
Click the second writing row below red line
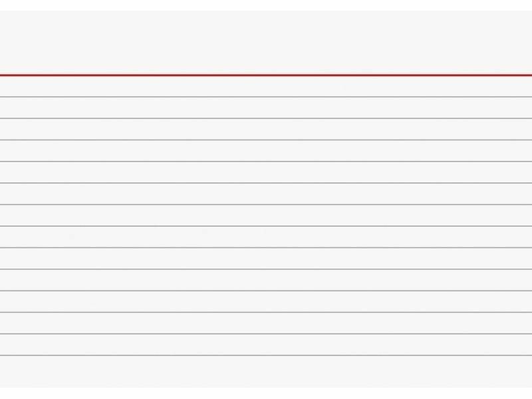pos(266,108)
